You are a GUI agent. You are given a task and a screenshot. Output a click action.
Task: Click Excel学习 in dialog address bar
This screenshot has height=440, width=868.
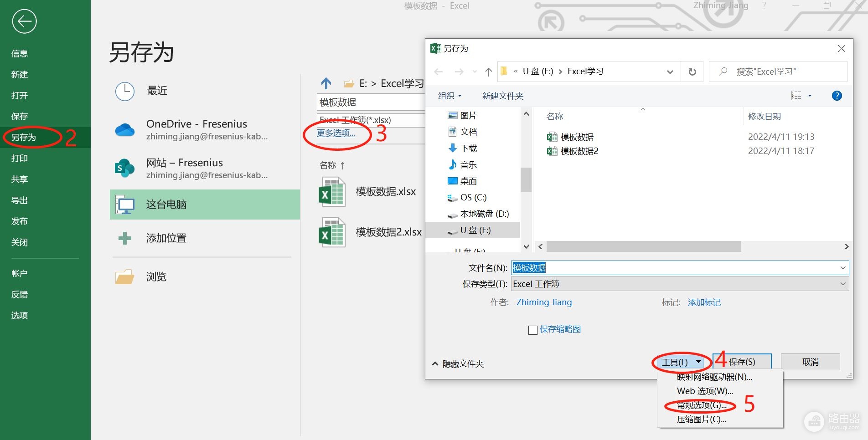[x=585, y=72]
